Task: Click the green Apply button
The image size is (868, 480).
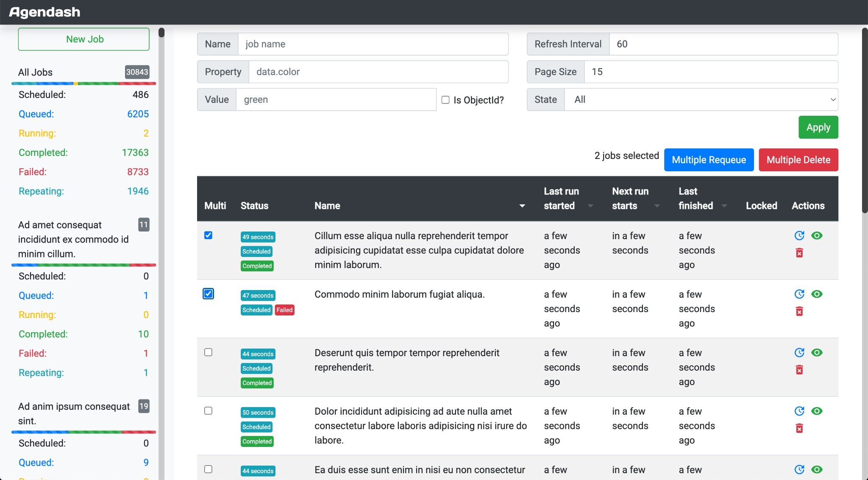Action: 818,127
